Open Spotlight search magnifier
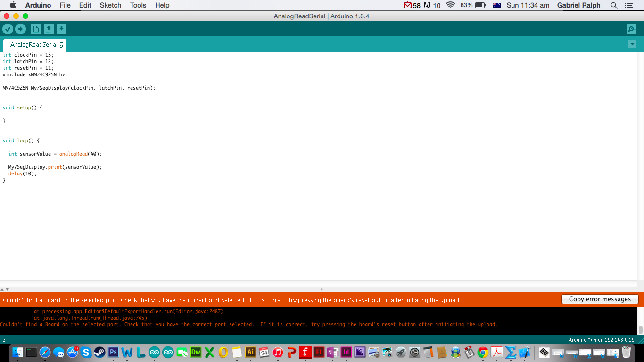Screen dimensions: 644x362 coord(614,5)
